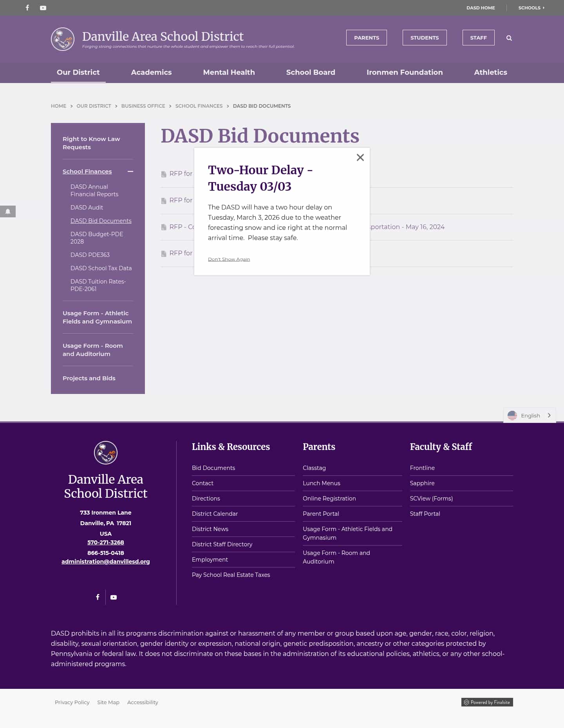Open DASD PDE363 item
564x728 pixels.
(x=90, y=255)
